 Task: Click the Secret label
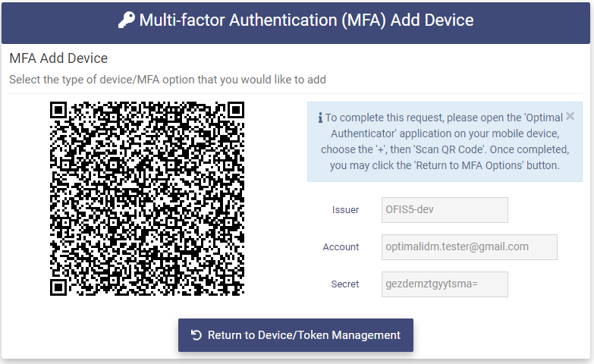point(345,284)
